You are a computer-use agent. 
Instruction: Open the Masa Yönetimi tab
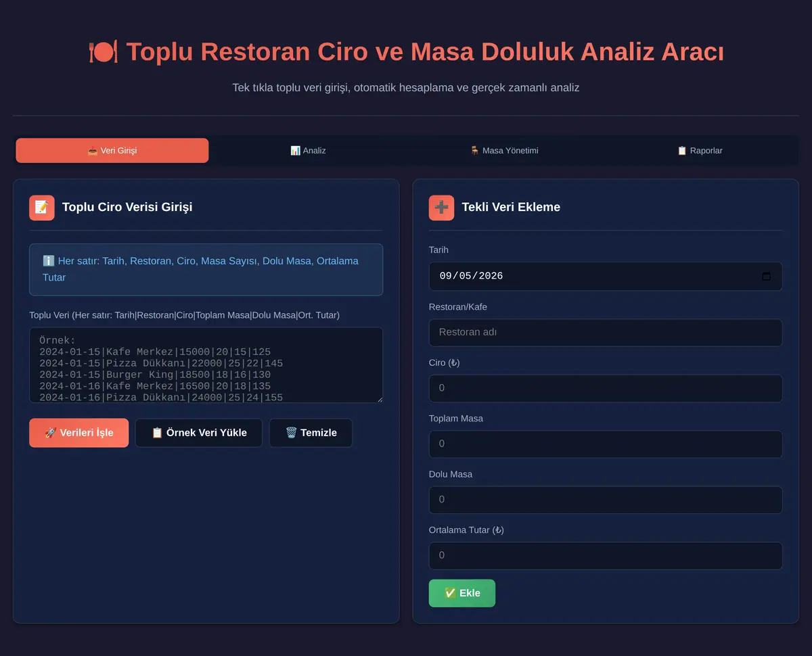click(504, 150)
